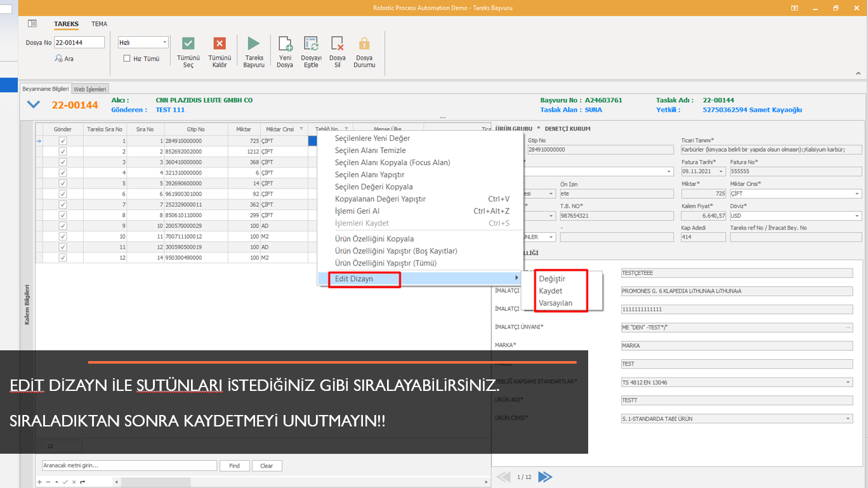The image size is (868, 488).
Task: Toggle Gönder checkbox for row 9
Action: pos(62,226)
